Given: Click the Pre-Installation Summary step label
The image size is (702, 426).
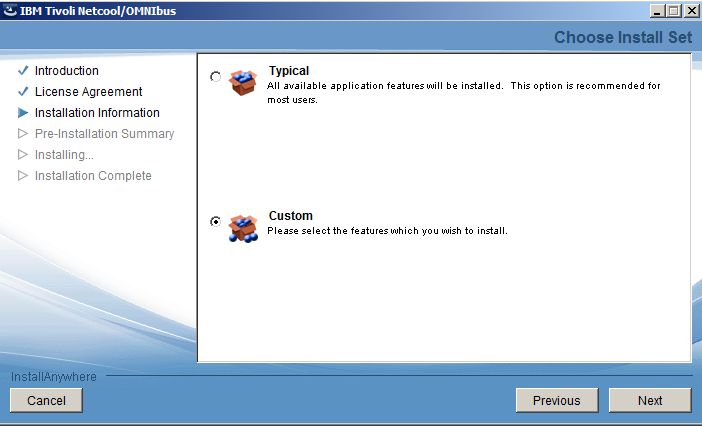Looking at the screenshot, I should [104, 134].
